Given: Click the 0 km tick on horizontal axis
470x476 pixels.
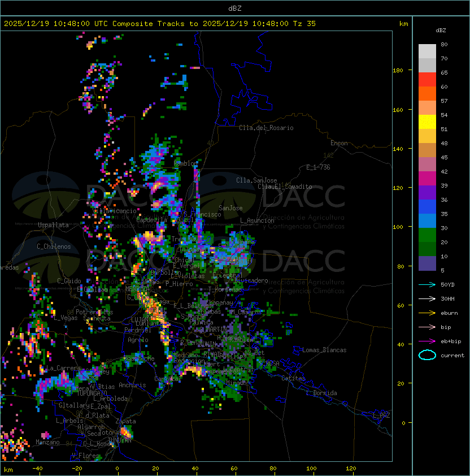Looking at the screenshot, I should click(117, 469).
